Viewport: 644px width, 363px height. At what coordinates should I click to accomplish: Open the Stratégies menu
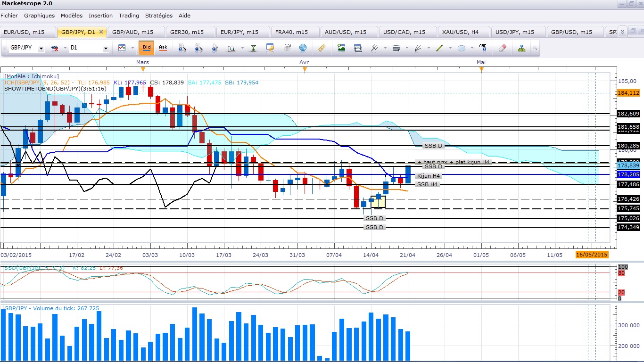(159, 16)
